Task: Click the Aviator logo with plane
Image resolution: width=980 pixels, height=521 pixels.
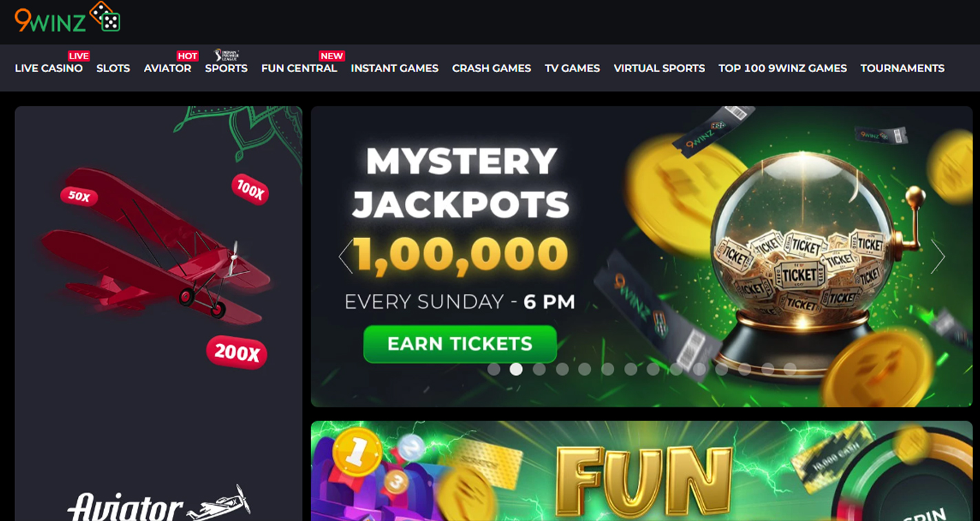Action: [158, 503]
